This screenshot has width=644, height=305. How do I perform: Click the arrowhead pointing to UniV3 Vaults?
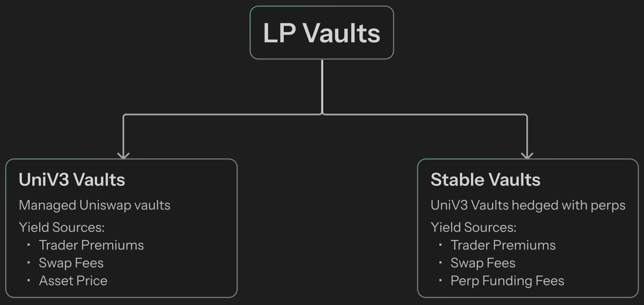coord(123,155)
